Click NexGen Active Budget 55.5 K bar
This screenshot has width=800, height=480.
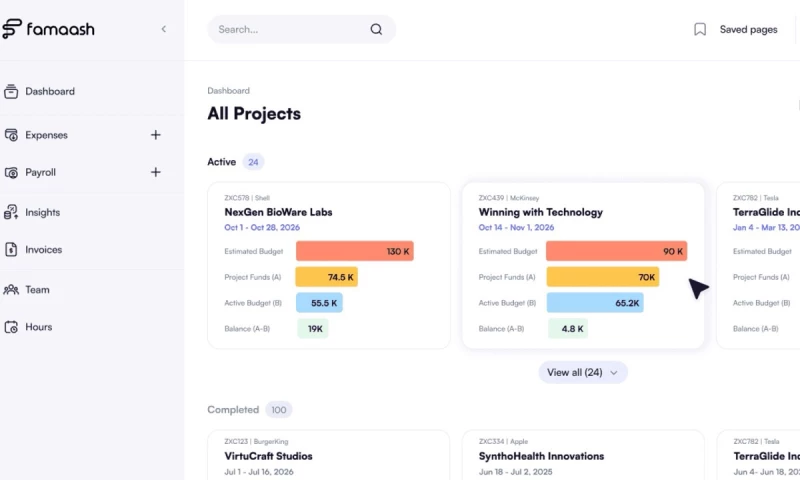tap(319, 303)
